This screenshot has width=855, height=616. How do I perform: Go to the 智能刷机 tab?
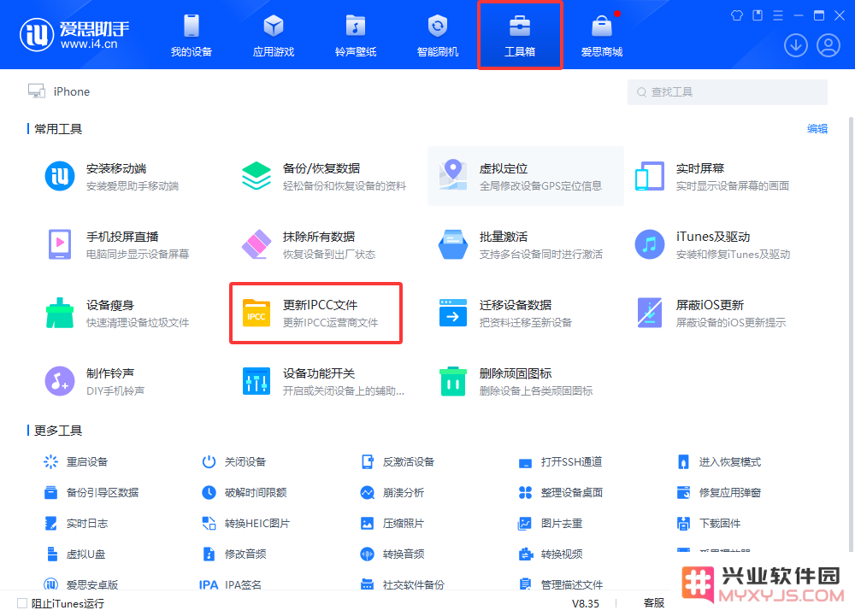point(437,35)
